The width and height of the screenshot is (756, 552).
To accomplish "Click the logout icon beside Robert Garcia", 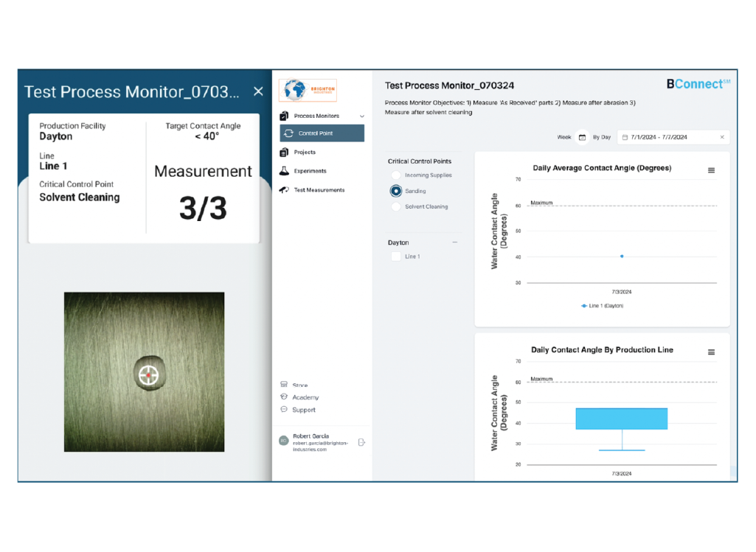I will pyautogui.click(x=361, y=442).
